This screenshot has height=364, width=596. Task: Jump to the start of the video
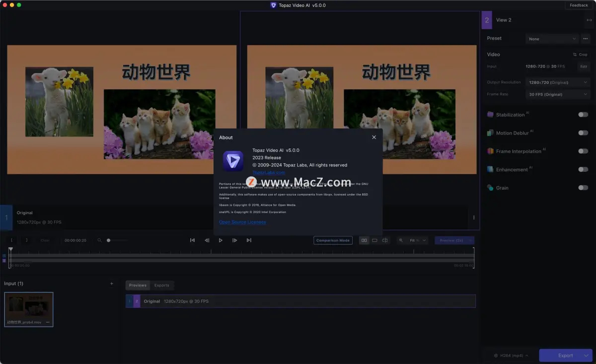click(x=192, y=240)
